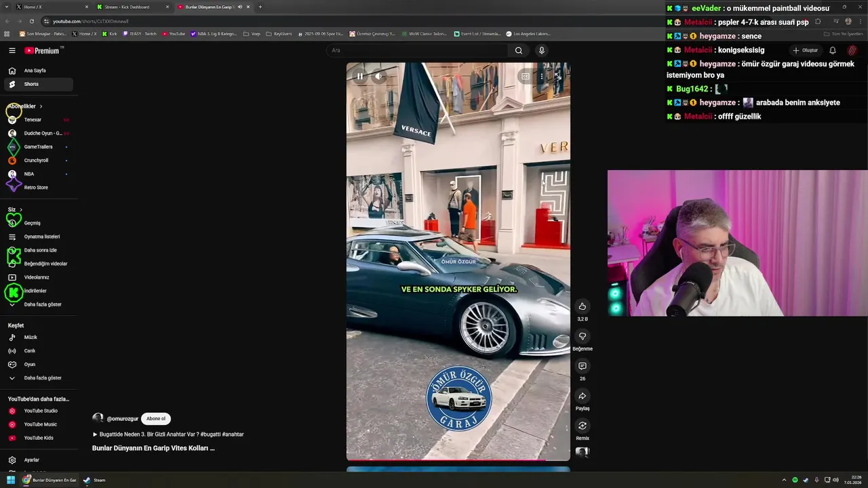Open Geçmiş watch history
Screen dimensions: 868x488
click(39, 223)
